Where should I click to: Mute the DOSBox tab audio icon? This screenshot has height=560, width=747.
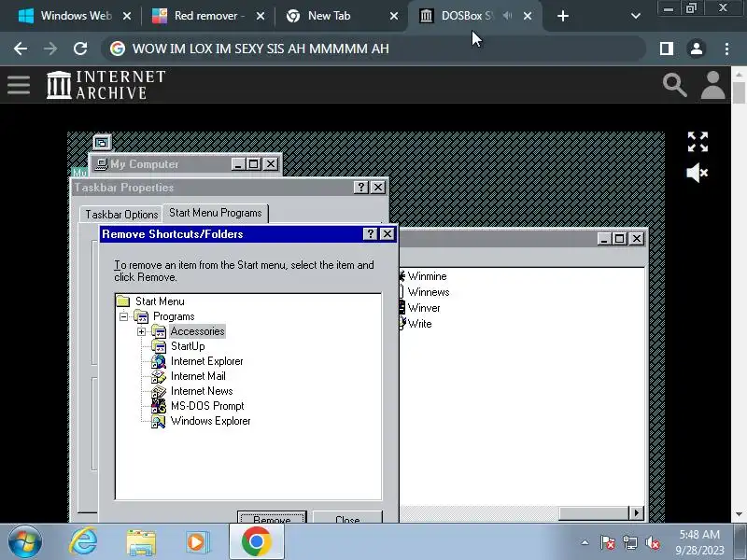point(507,16)
